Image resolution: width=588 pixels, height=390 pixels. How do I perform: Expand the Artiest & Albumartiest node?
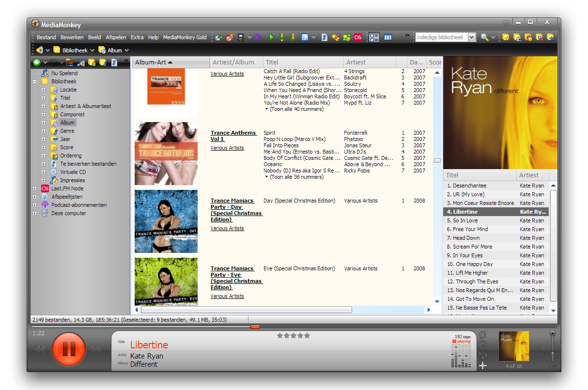[x=44, y=106]
